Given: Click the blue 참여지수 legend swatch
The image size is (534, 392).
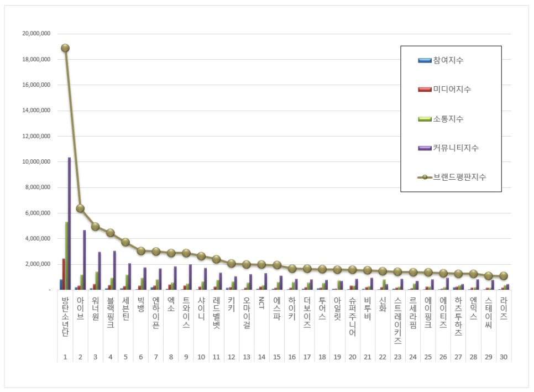Looking at the screenshot, I should coord(424,60).
